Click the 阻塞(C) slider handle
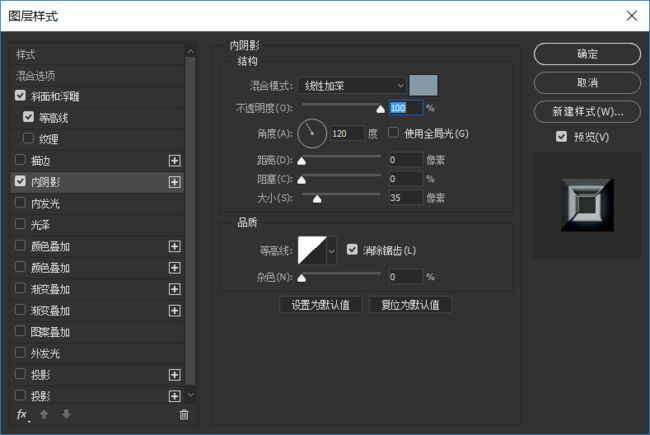The height and width of the screenshot is (435, 650). click(302, 180)
